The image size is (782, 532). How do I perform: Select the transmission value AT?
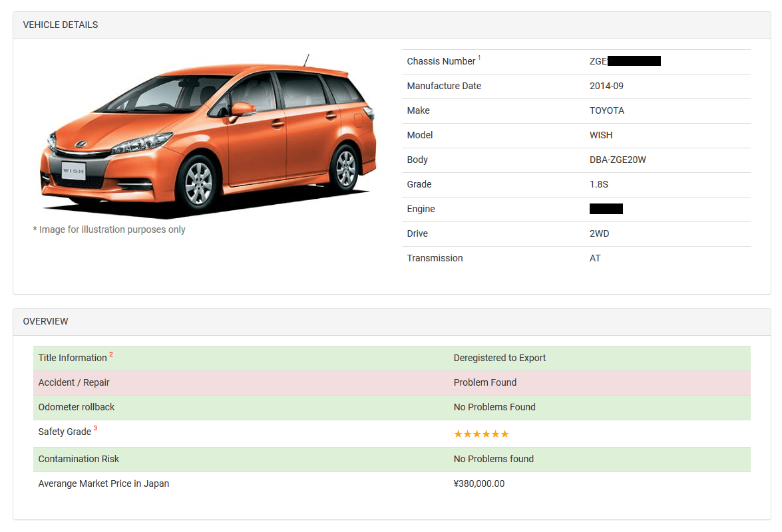[x=595, y=258]
